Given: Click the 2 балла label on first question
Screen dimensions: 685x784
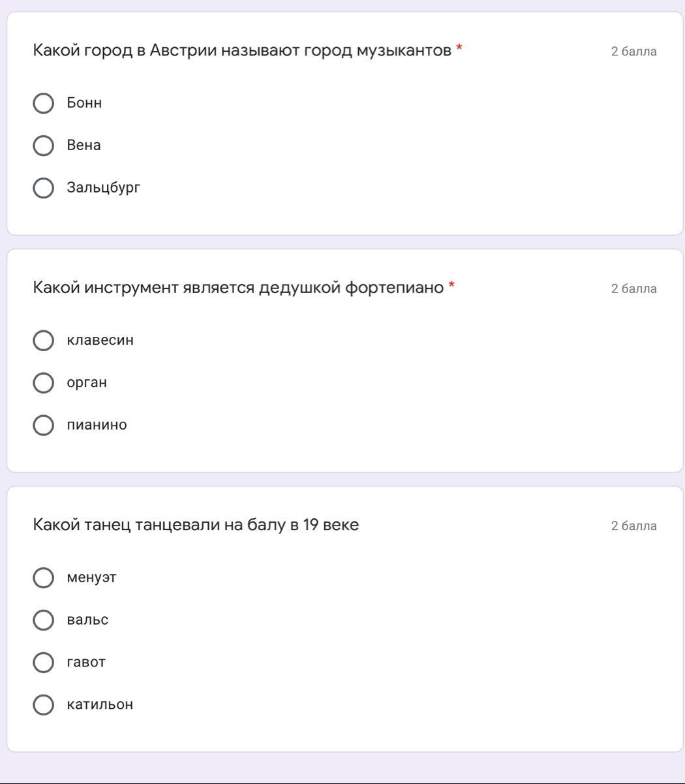Looking at the screenshot, I should [633, 52].
